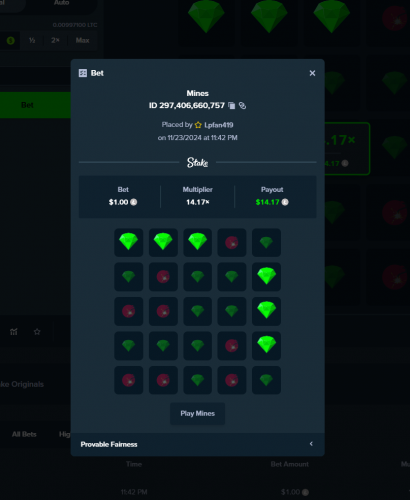Click dim gem in first row last tile
The image size is (410, 500).
(266, 242)
